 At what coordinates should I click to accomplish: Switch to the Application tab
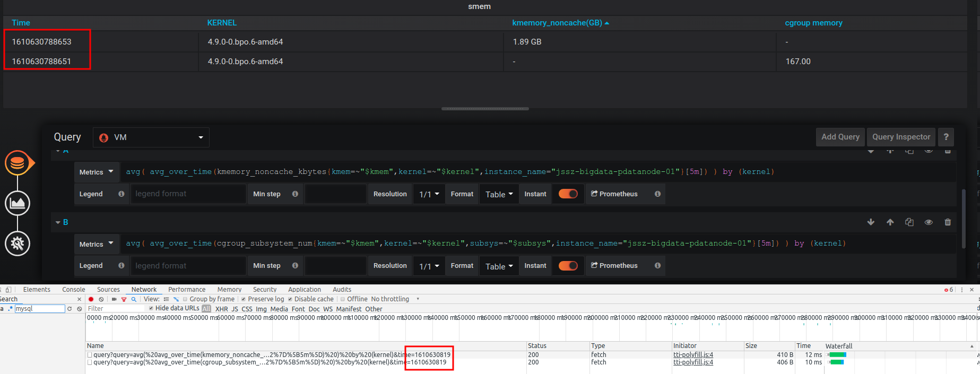(305, 290)
